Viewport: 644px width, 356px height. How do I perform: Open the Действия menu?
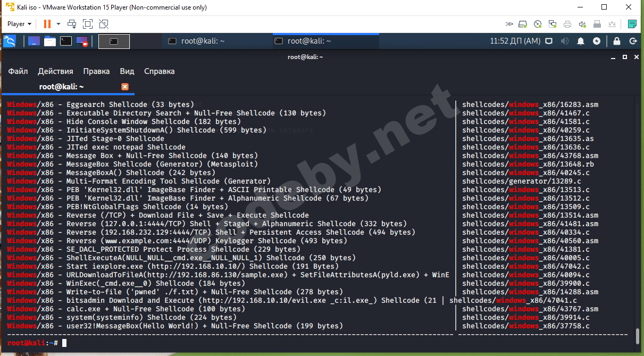(x=55, y=71)
